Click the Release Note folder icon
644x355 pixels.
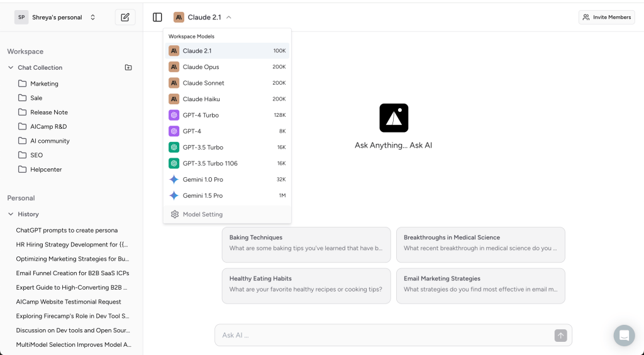pos(22,112)
